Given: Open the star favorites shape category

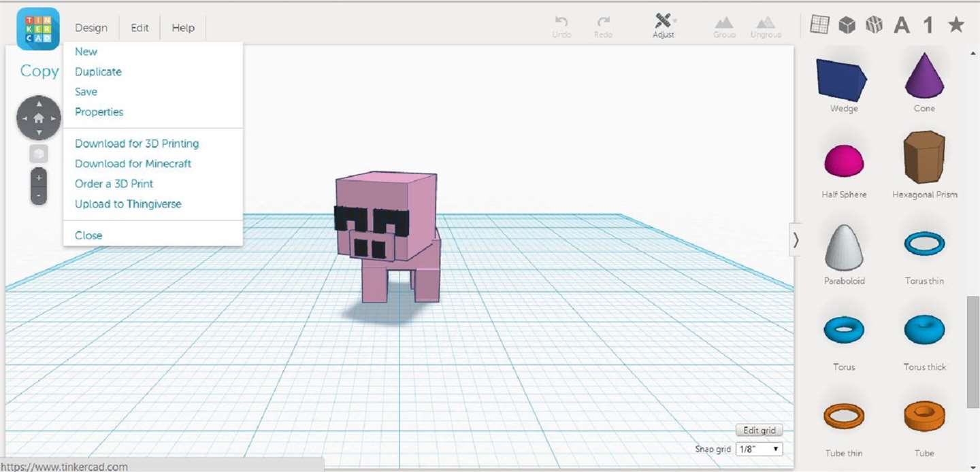Looking at the screenshot, I should 956,25.
